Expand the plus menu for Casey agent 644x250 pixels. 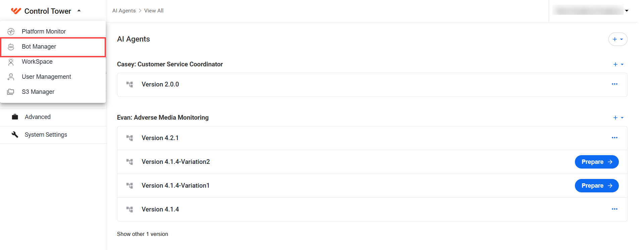pyautogui.click(x=618, y=64)
